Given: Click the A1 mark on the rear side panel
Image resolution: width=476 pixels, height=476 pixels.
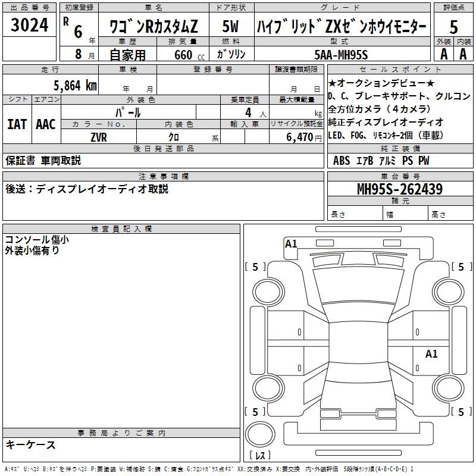Looking at the screenshot, I should click(431, 354).
